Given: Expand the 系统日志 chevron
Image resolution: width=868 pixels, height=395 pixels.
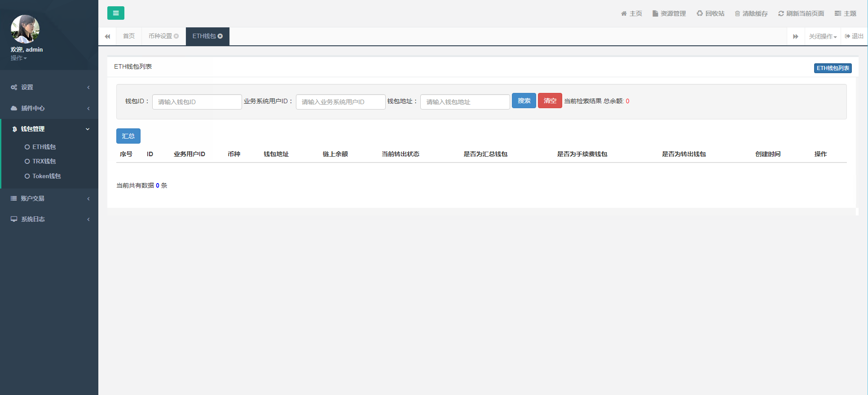Looking at the screenshot, I should click(x=88, y=219).
